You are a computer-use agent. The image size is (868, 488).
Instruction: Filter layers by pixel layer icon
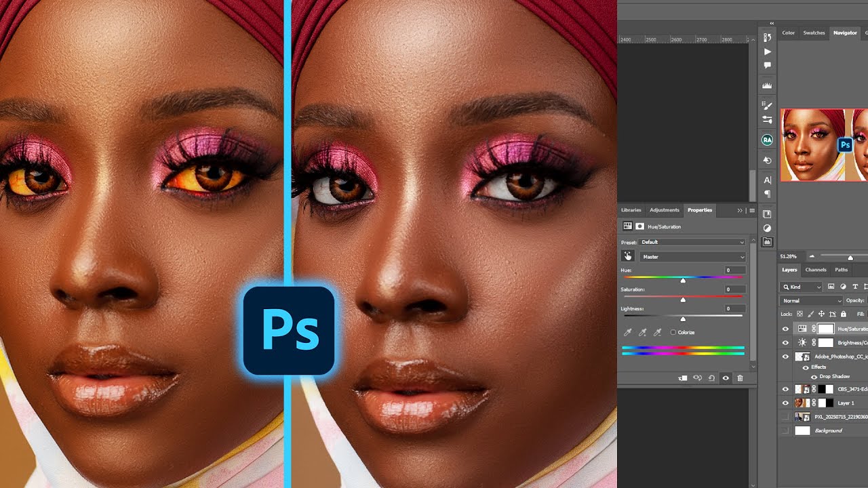tap(831, 287)
